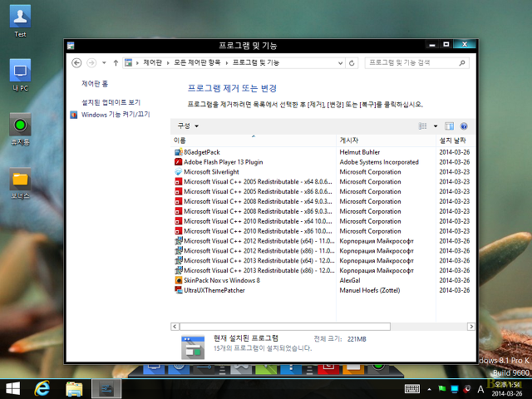Image resolution: width=532 pixels, height=399 pixels.
Task: Select Visual C++ 2013 Redistributable (x64) icon
Action: pyautogui.click(x=179, y=260)
